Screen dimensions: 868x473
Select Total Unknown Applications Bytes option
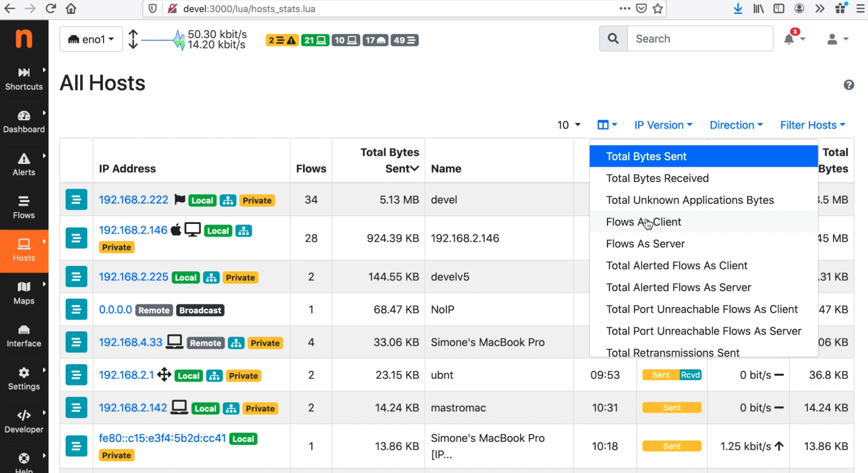coord(704,200)
